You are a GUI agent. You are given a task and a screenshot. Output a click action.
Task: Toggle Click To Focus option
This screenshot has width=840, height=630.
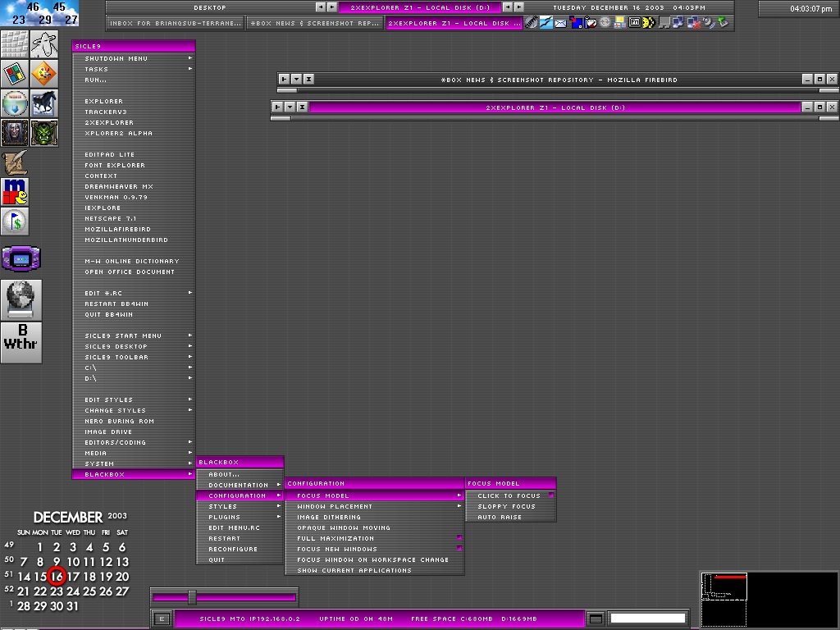(x=510, y=495)
